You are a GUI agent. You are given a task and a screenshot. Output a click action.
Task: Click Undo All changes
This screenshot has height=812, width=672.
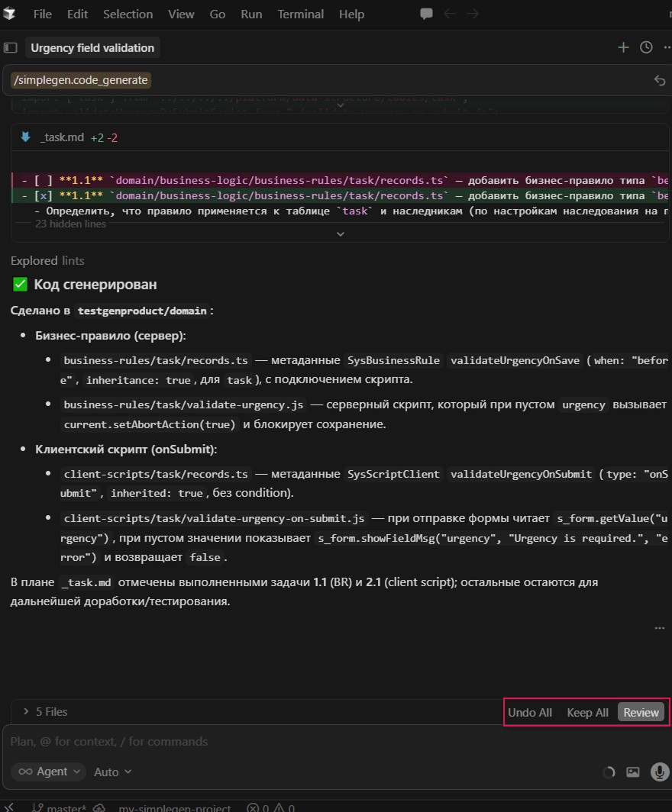[530, 712]
